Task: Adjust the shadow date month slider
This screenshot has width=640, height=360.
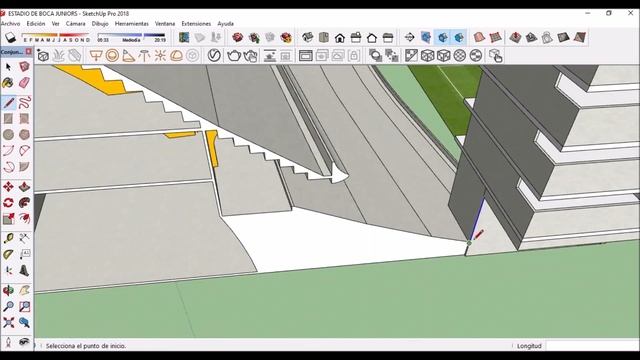Action: pos(56,38)
